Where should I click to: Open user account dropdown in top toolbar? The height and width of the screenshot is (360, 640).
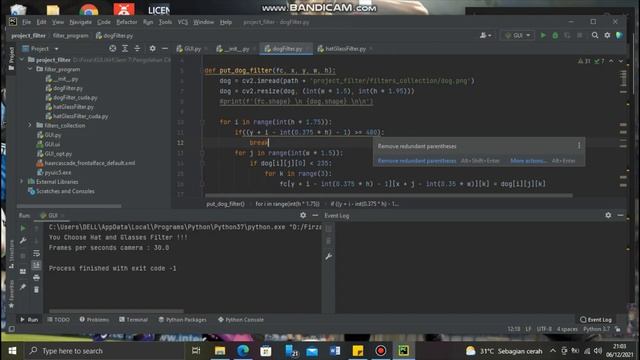[485, 36]
